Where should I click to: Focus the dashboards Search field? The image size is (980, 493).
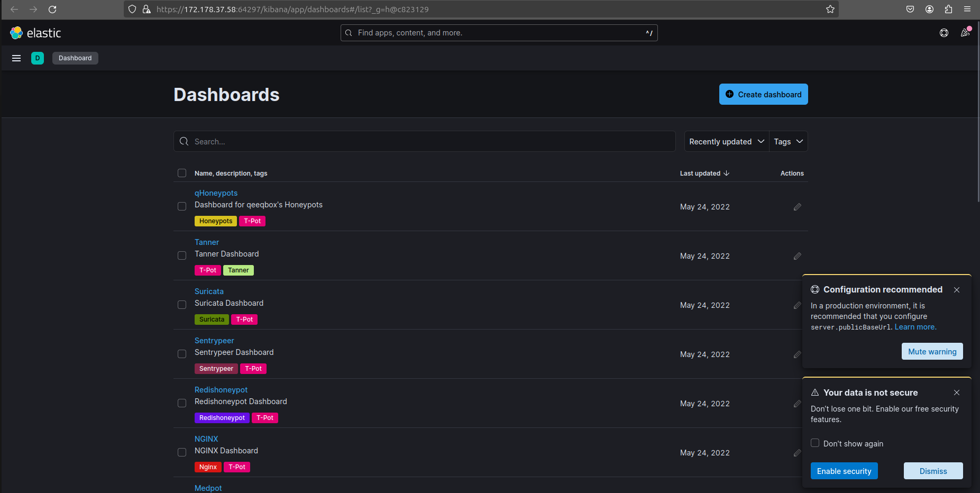tap(425, 141)
